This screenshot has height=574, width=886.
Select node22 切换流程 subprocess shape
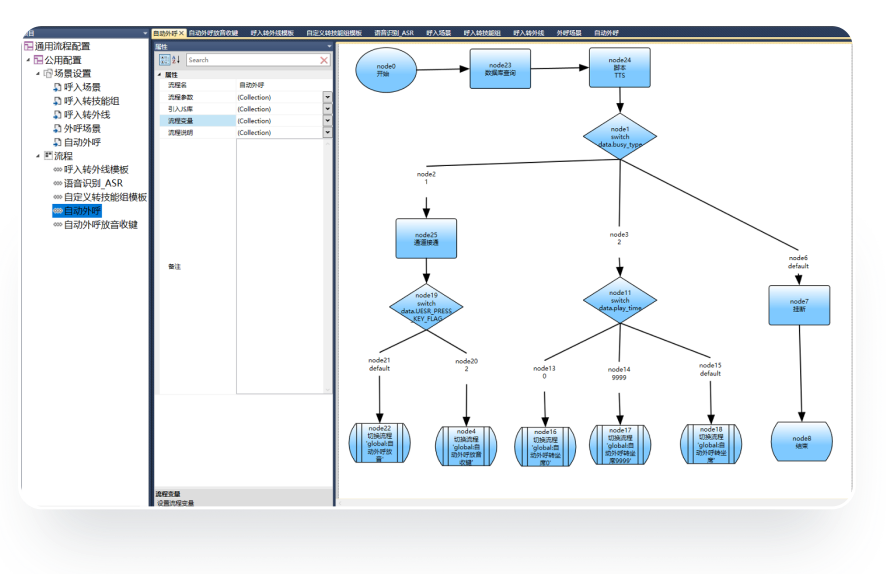tap(381, 442)
